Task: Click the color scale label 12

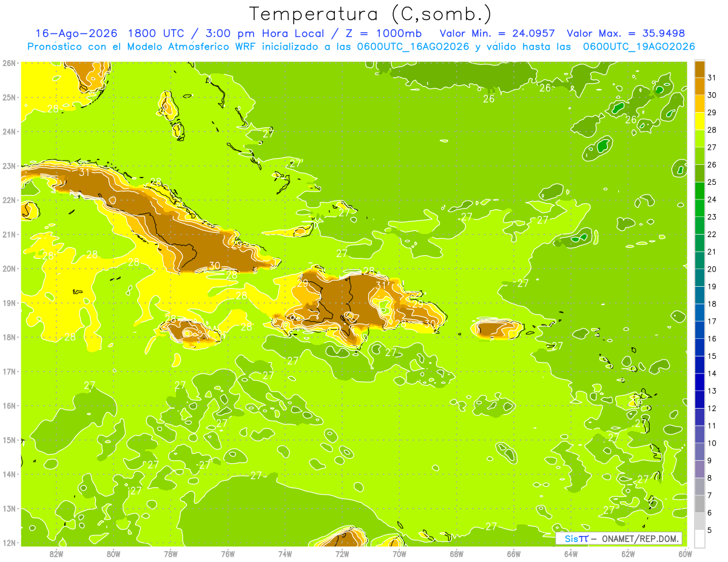Action: coord(712,408)
